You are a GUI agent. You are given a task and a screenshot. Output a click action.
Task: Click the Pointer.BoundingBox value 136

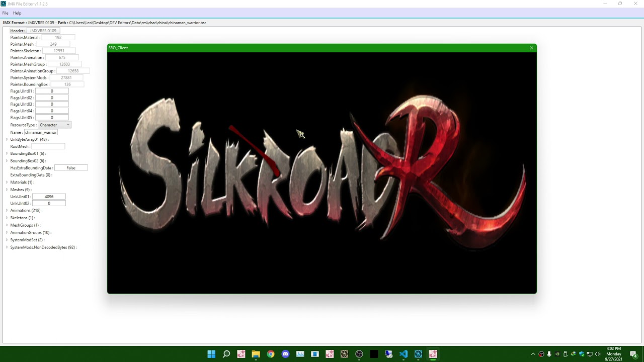pyautogui.click(x=67, y=84)
